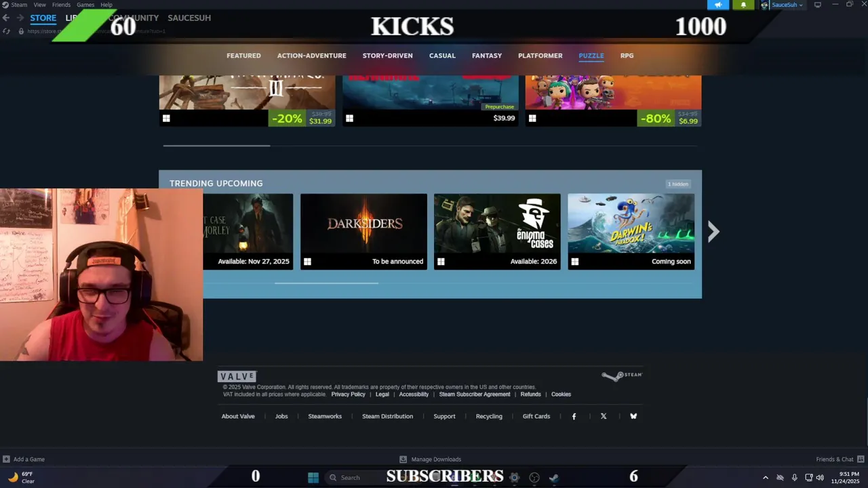Open the Darksiders upcoming game card

pos(363,232)
